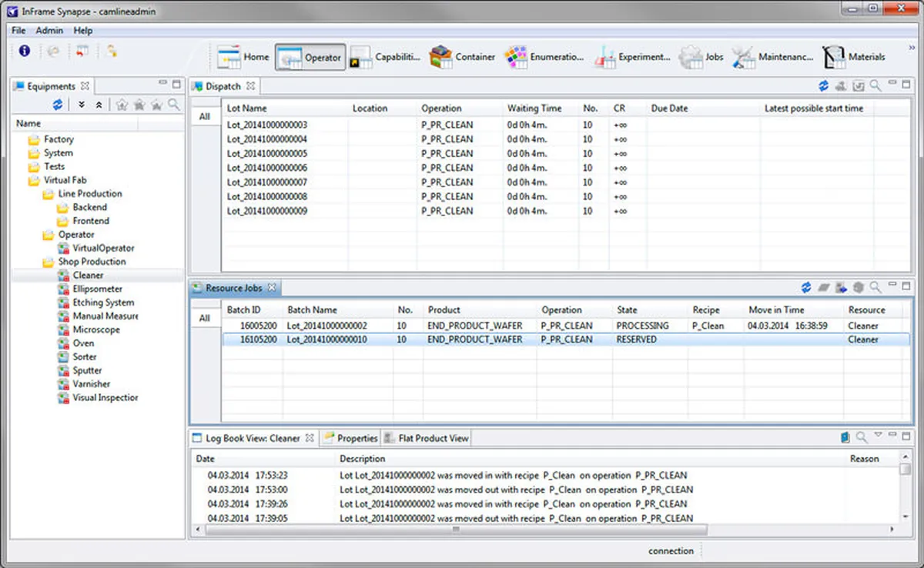This screenshot has height=568, width=924.
Task: Sort Dispatch by Waiting Time column
Action: tap(534, 109)
